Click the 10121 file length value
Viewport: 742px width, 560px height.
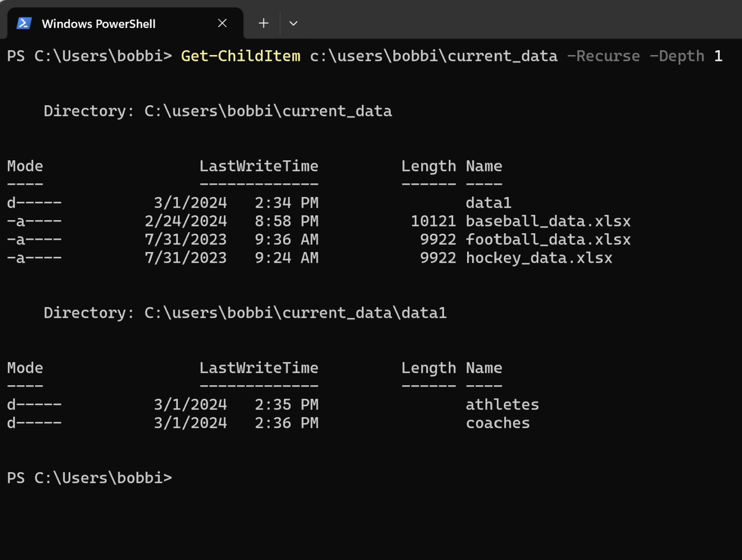click(433, 221)
